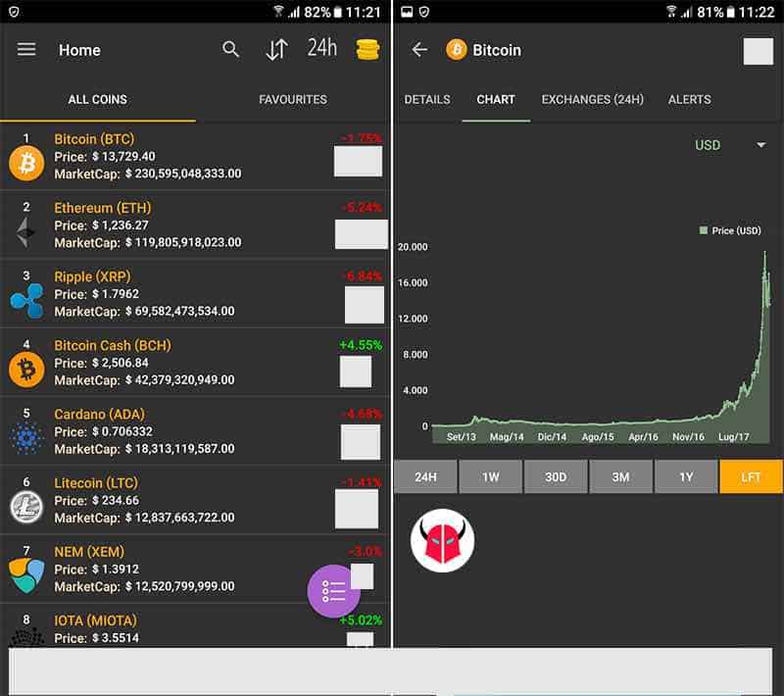Select NEM (XEM) name text
Screen dimensions: 784x696
[89, 552]
